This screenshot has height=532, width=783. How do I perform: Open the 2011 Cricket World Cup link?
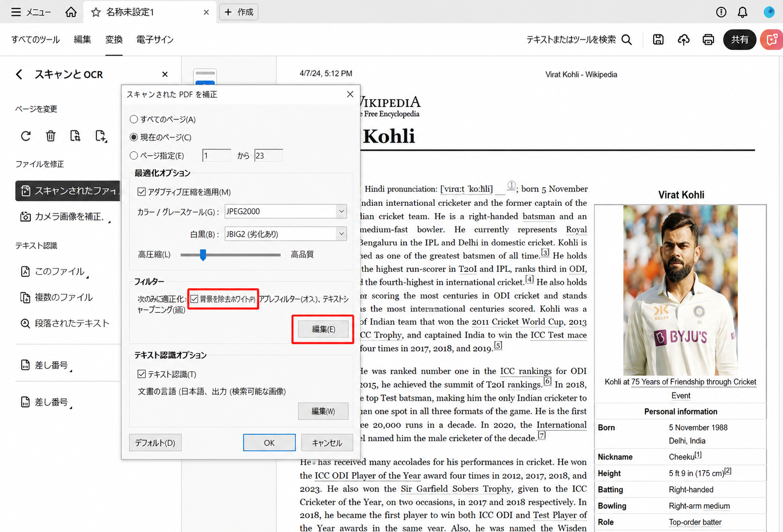tap(518, 322)
